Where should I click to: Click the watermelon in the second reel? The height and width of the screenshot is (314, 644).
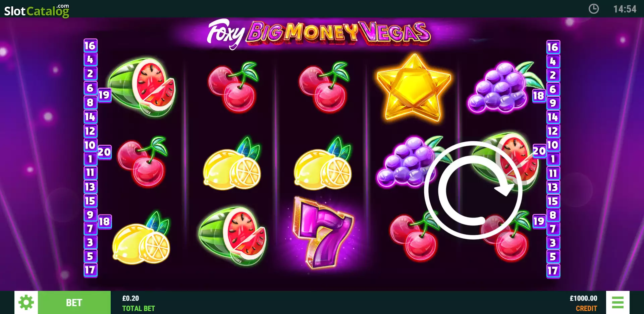point(232,236)
